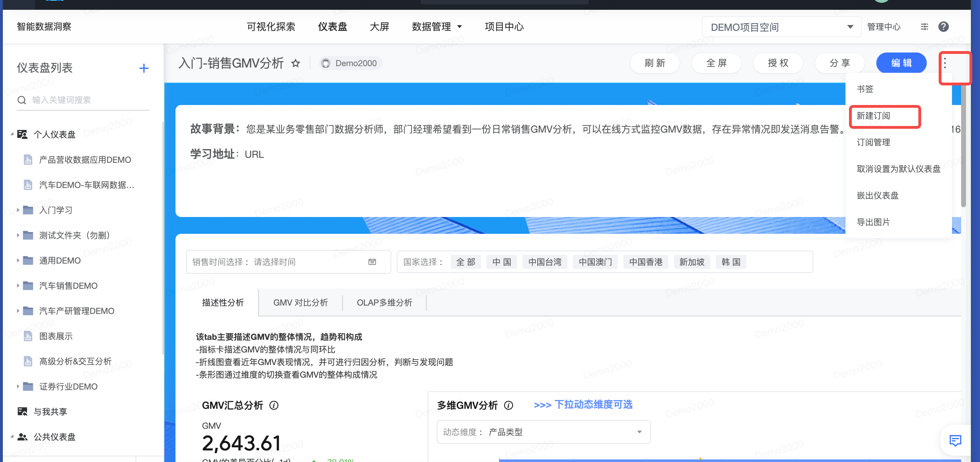Collapse the 公共仪表盘 tree section

[12, 436]
